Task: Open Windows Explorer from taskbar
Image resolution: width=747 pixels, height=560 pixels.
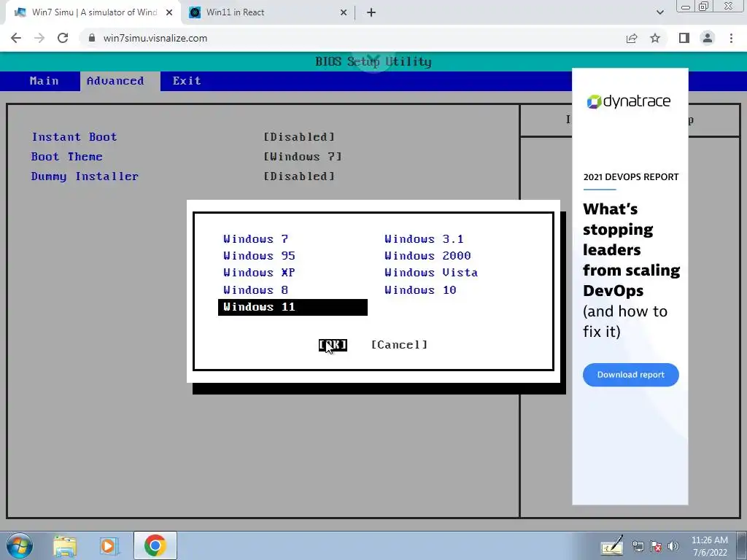Action: click(65, 546)
